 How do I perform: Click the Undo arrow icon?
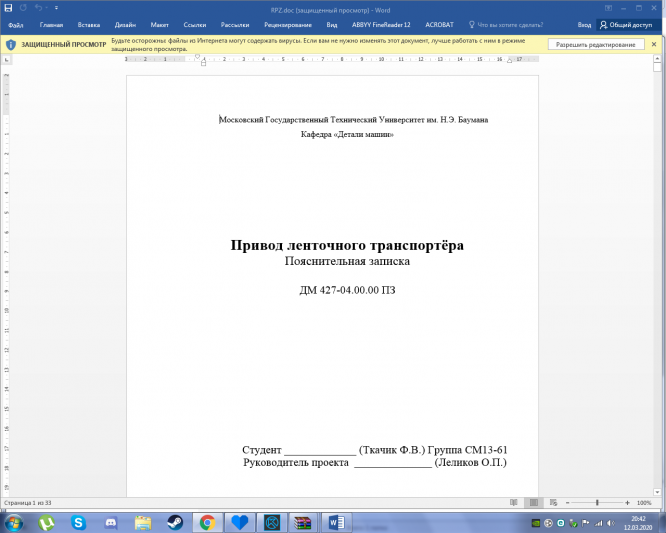coord(38,8)
